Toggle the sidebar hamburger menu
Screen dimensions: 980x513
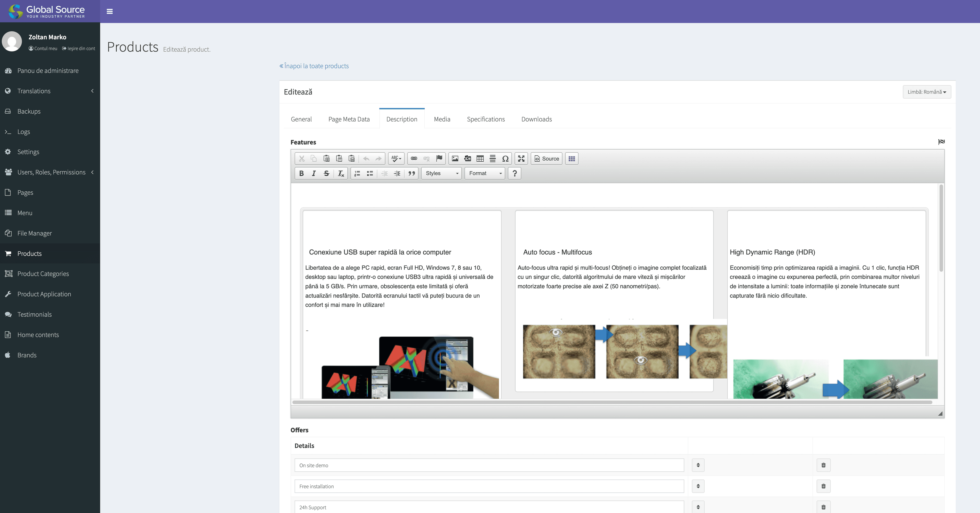[109, 11]
